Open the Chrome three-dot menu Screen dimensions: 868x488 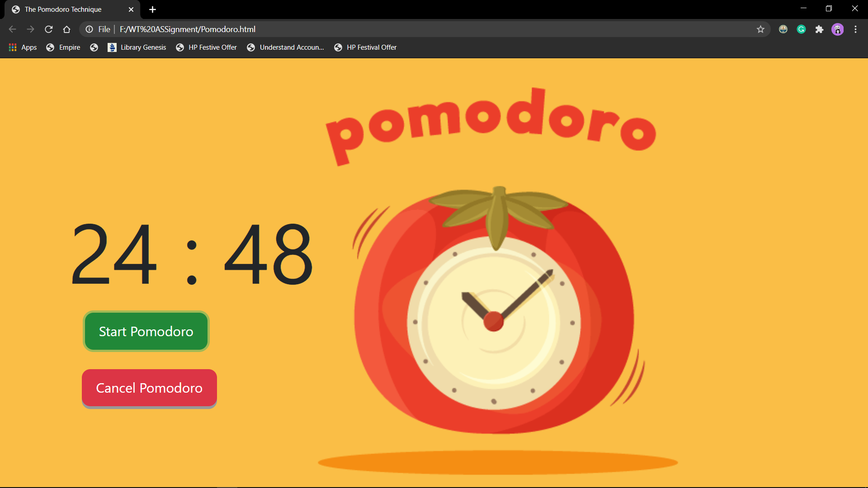click(856, 29)
